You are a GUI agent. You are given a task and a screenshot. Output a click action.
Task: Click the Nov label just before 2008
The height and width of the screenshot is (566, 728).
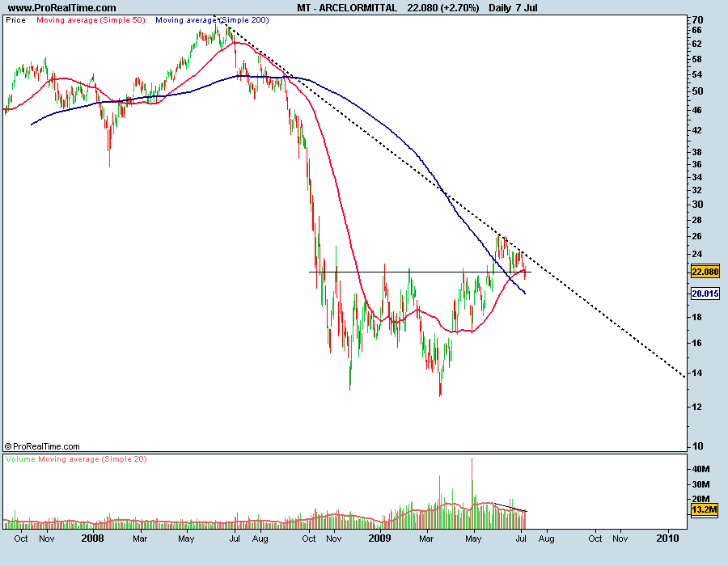click(x=46, y=539)
